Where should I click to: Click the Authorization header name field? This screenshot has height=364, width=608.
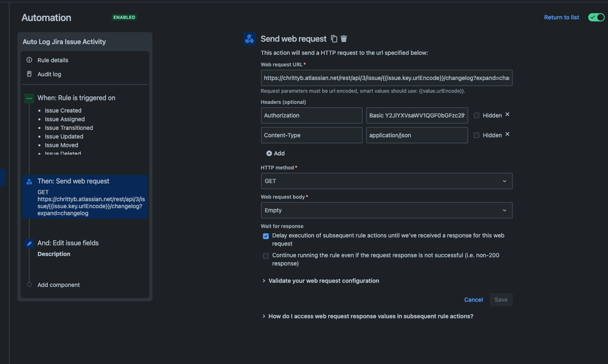click(x=312, y=116)
